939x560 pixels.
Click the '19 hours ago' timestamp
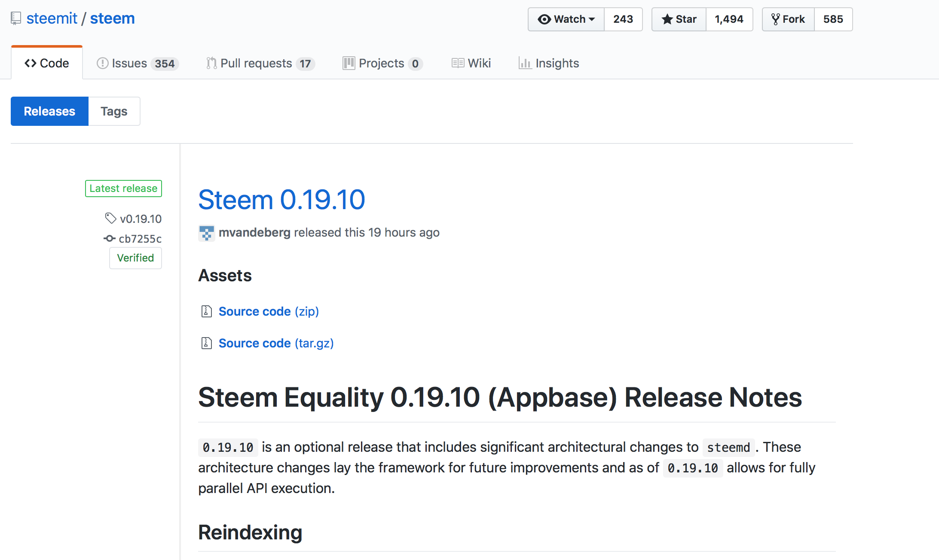tap(404, 232)
